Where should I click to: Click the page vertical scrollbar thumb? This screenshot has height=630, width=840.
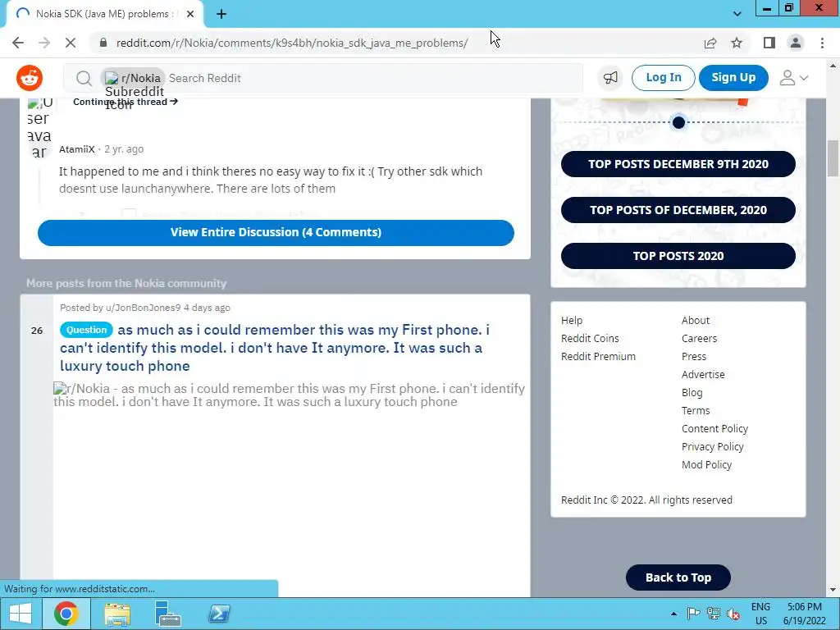coord(833,158)
